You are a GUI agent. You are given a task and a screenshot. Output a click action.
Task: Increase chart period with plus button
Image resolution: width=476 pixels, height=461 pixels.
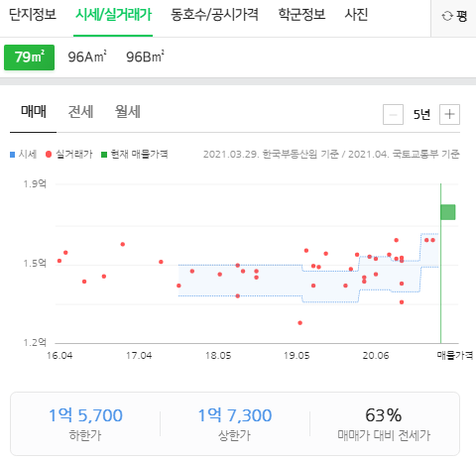(x=449, y=115)
